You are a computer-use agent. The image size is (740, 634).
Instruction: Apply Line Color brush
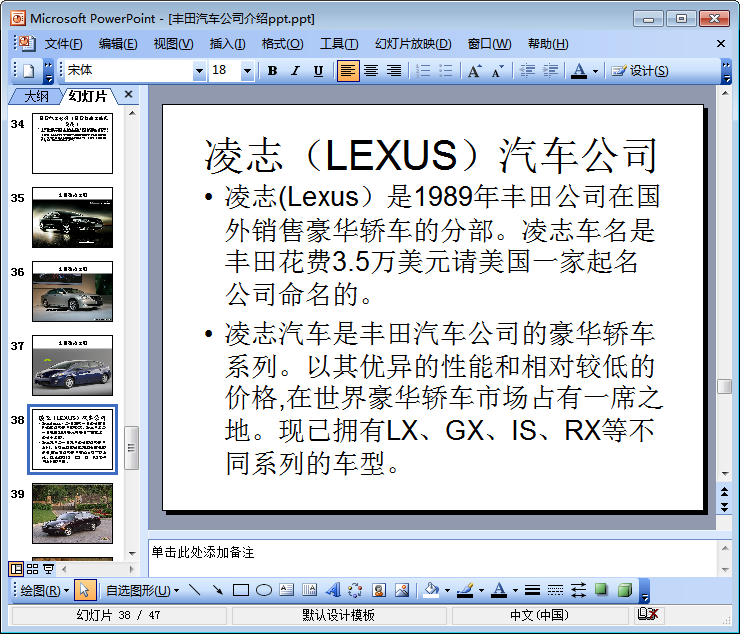[x=465, y=590]
